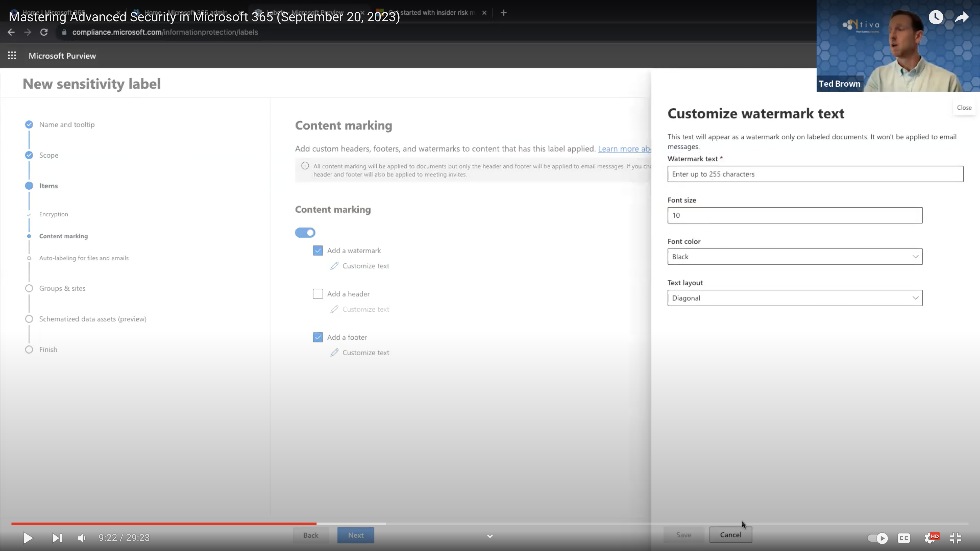Go to the Groups & sites step
Viewport: 980px width, 551px height.
pos(62,288)
